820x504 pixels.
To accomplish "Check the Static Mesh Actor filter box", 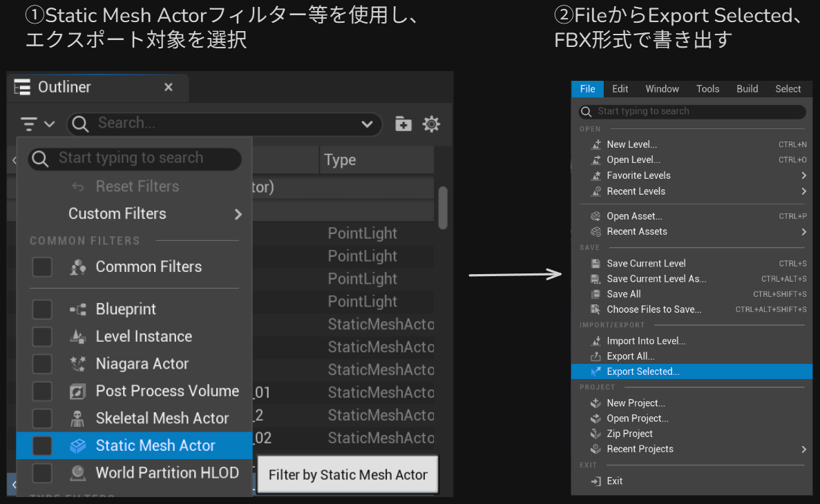I will (x=42, y=446).
